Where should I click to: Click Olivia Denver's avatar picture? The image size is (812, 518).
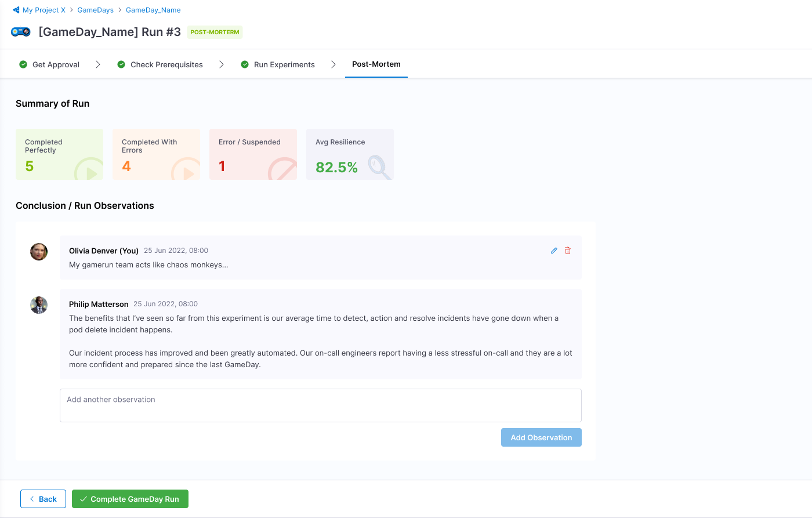point(39,252)
